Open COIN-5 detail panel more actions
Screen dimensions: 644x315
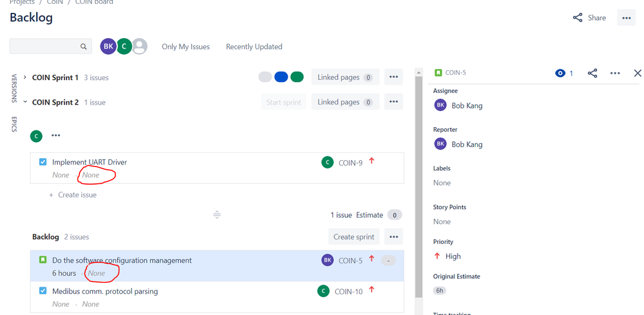tap(615, 73)
